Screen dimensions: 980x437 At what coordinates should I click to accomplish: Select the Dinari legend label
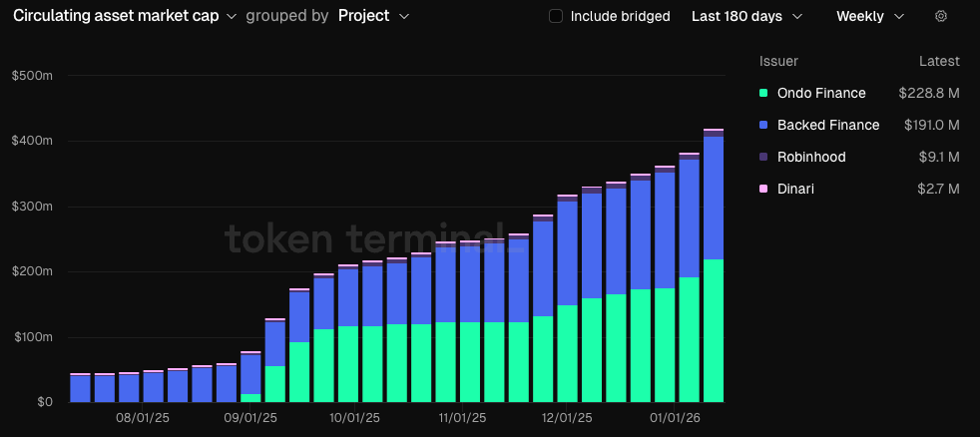point(795,189)
